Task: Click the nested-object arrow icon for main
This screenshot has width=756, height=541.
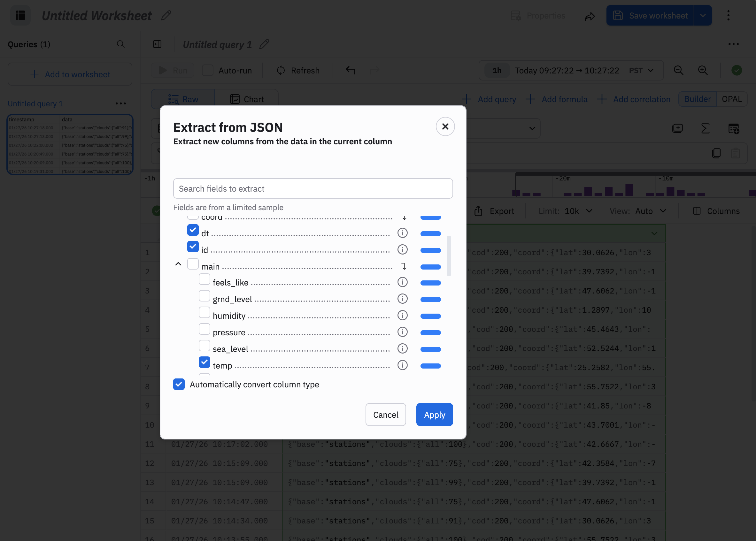Action: [x=404, y=266]
